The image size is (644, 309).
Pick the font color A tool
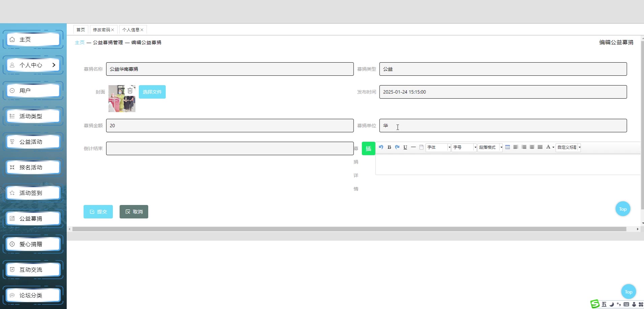point(548,147)
